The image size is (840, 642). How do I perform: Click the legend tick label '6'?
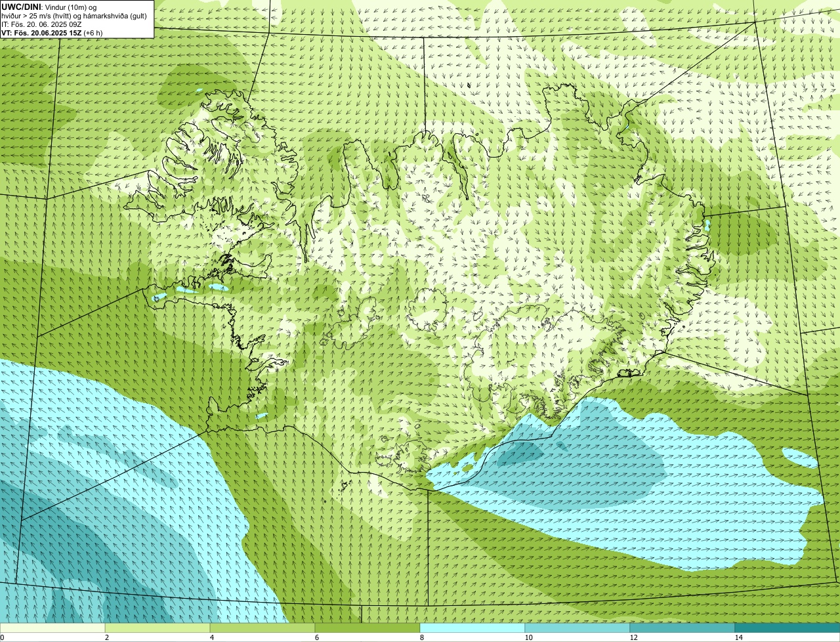click(316, 637)
